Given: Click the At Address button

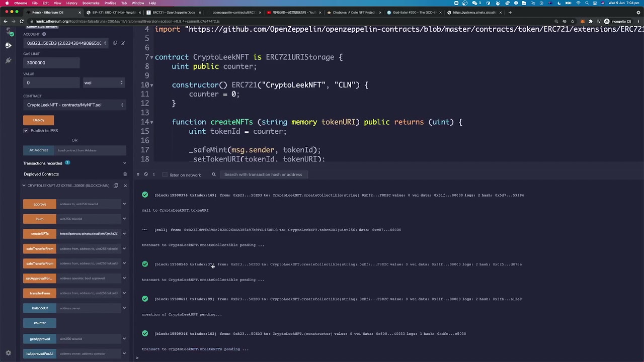Looking at the screenshot, I should pyautogui.click(x=39, y=150).
